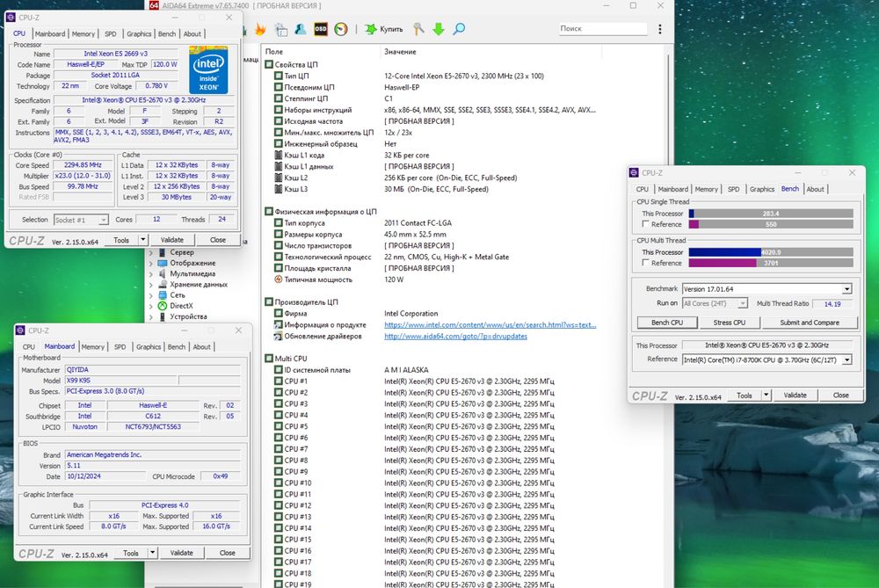Expand the DirectX tree node
879x588 pixels.
tap(150, 306)
